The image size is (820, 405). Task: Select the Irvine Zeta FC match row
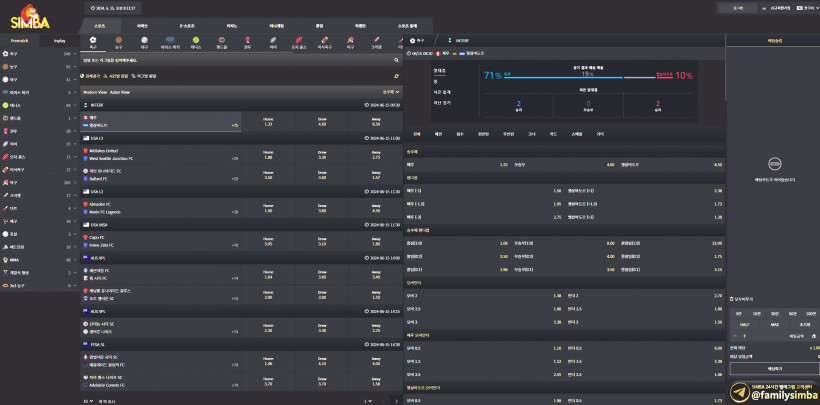[x=161, y=241]
